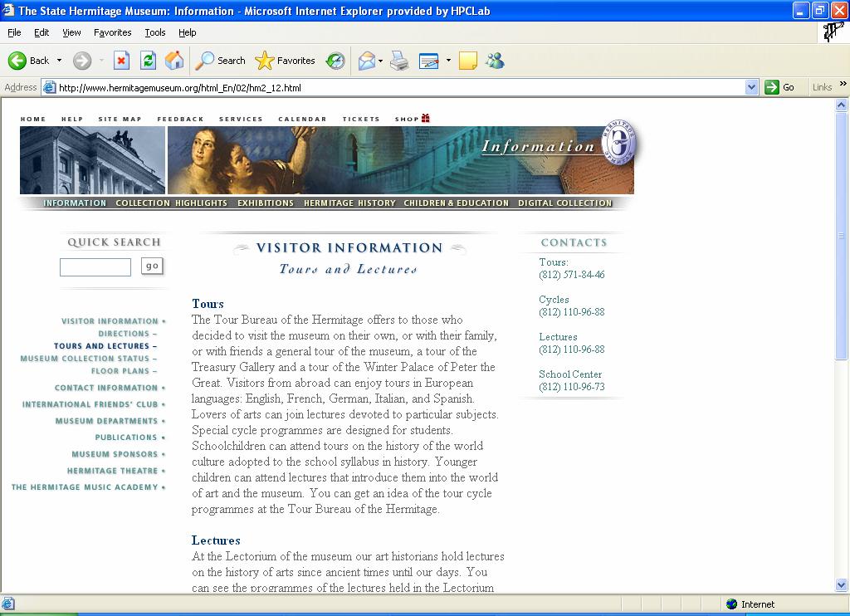Open the Back button history dropdown arrow
The width and height of the screenshot is (850, 616).
(59, 61)
